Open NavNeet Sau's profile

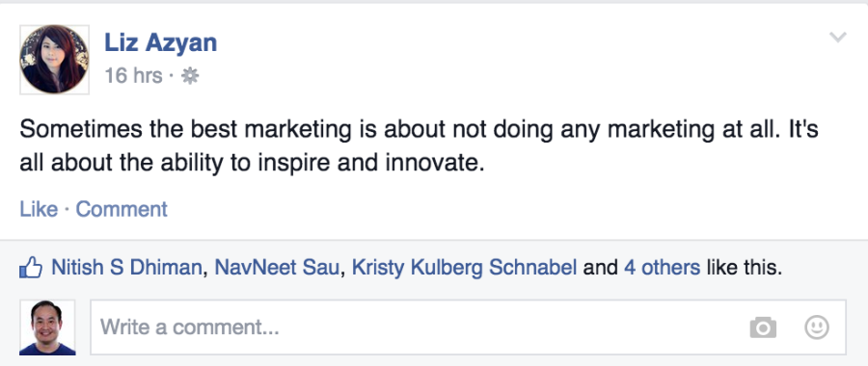click(276, 268)
